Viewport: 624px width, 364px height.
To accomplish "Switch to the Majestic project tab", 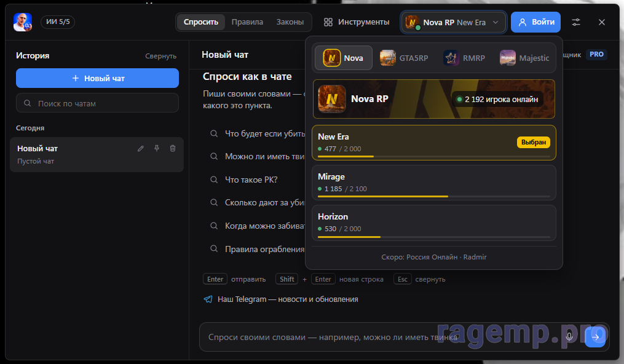I will (524, 58).
